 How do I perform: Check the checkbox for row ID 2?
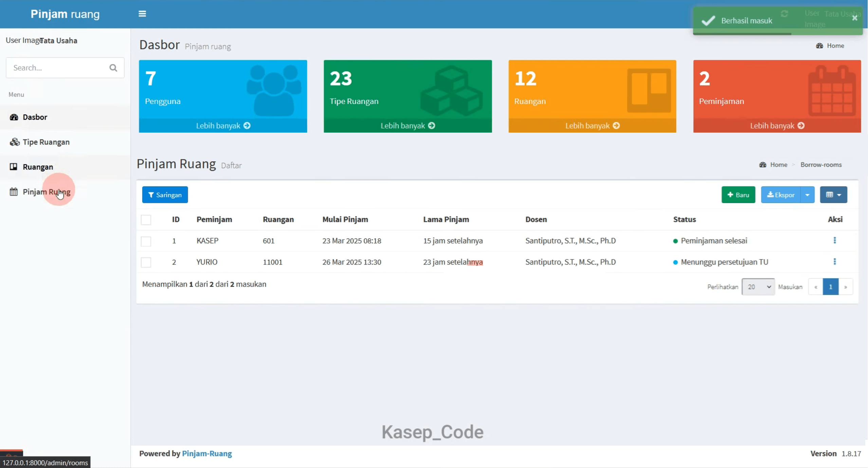146,262
